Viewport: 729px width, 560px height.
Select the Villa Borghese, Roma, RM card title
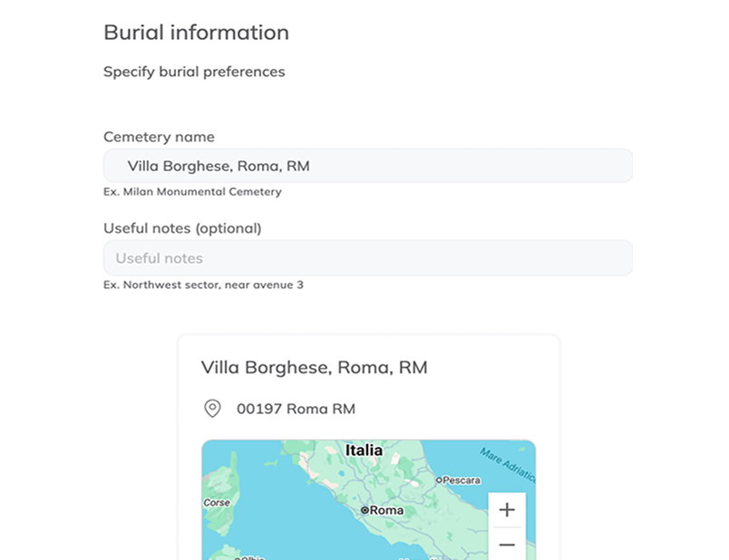[314, 367]
